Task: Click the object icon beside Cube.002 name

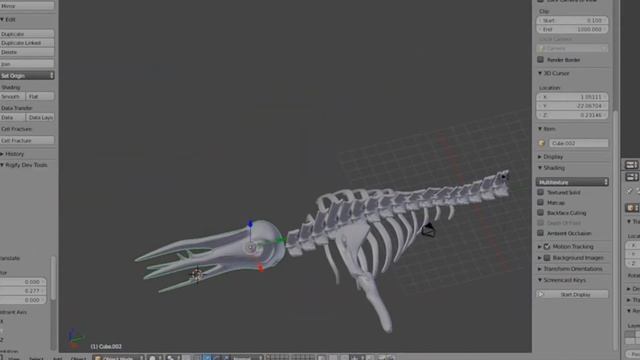Action: tap(542, 143)
